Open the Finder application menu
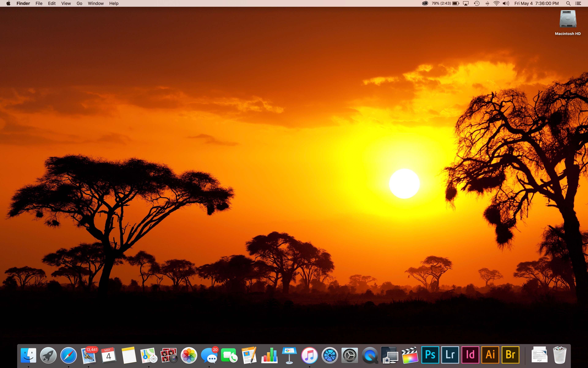The height and width of the screenshot is (368, 588). click(x=23, y=3)
